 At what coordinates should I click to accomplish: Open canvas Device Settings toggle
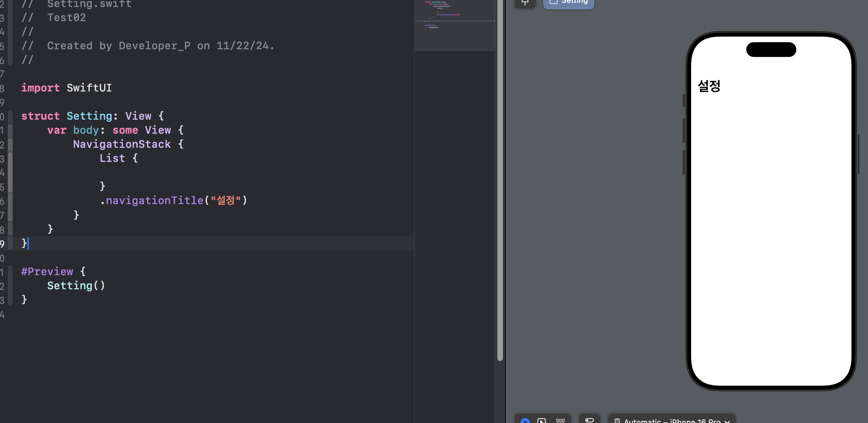coord(589,420)
